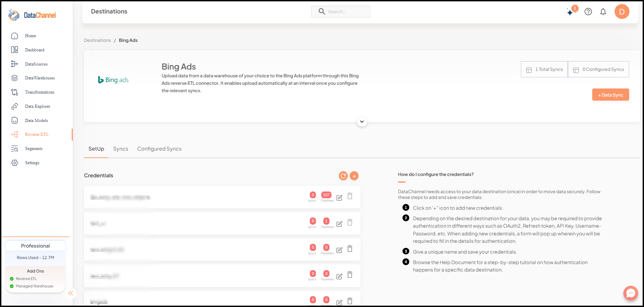Open Settings from the sidebar
Screen dimensions: 644x307
(x=32, y=163)
